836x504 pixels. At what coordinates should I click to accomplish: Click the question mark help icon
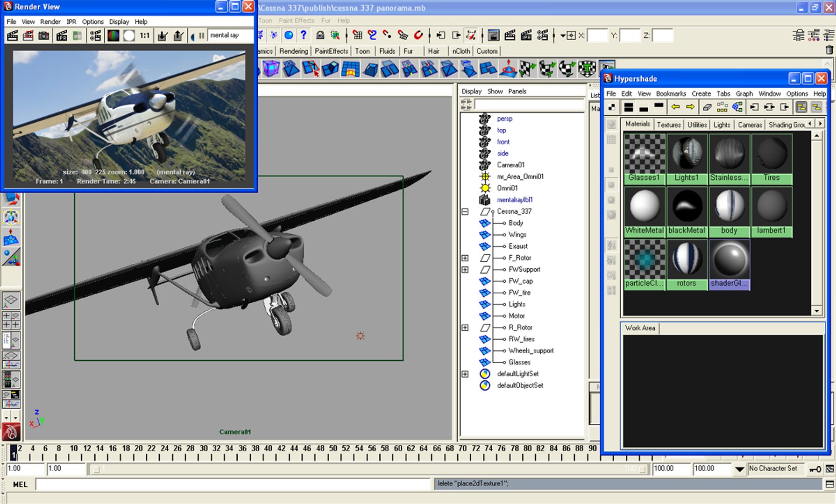[304, 35]
